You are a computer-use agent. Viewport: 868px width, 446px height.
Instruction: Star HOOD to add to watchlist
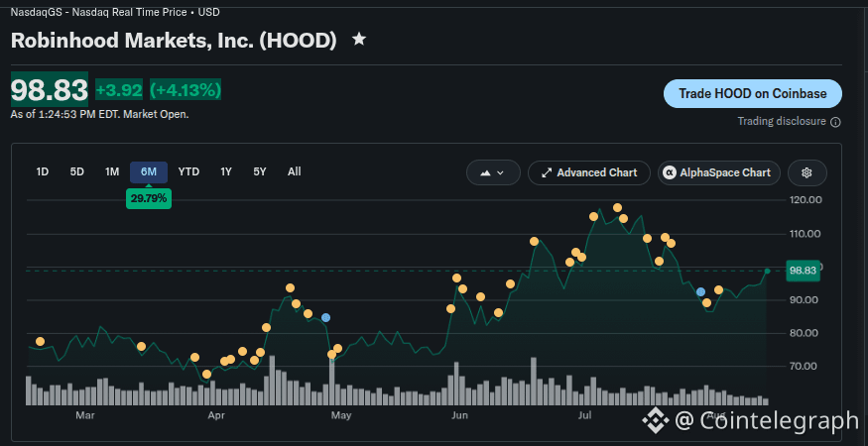click(359, 40)
